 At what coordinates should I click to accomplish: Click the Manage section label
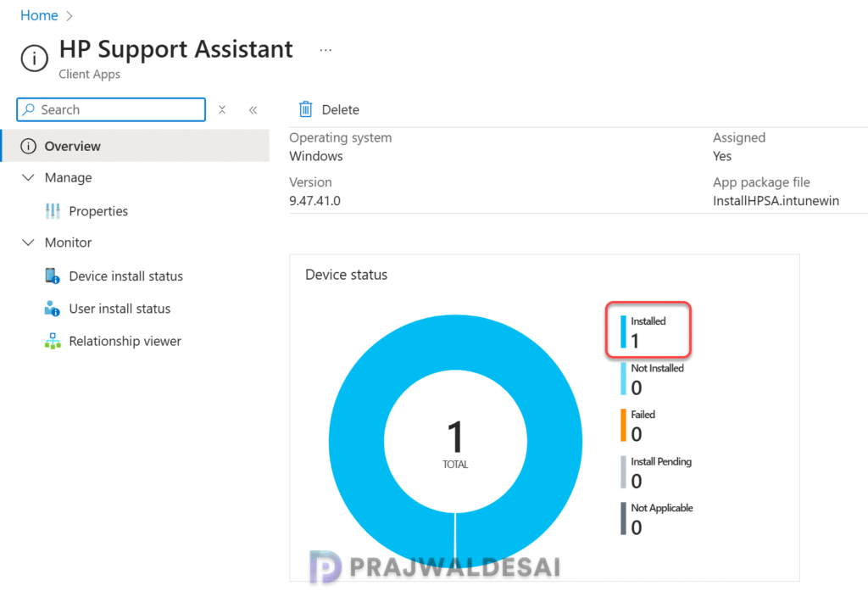(68, 178)
